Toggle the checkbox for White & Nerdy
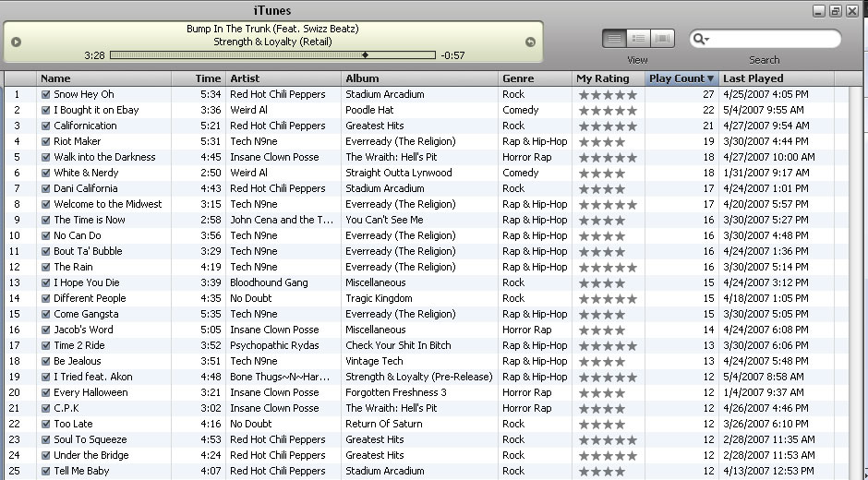The width and height of the screenshot is (868, 480). point(45,173)
